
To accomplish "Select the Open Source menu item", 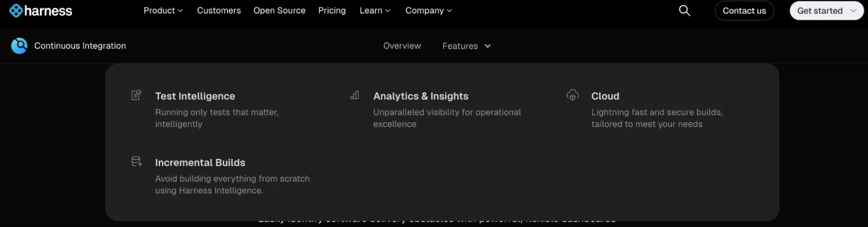I will [x=279, y=10].
